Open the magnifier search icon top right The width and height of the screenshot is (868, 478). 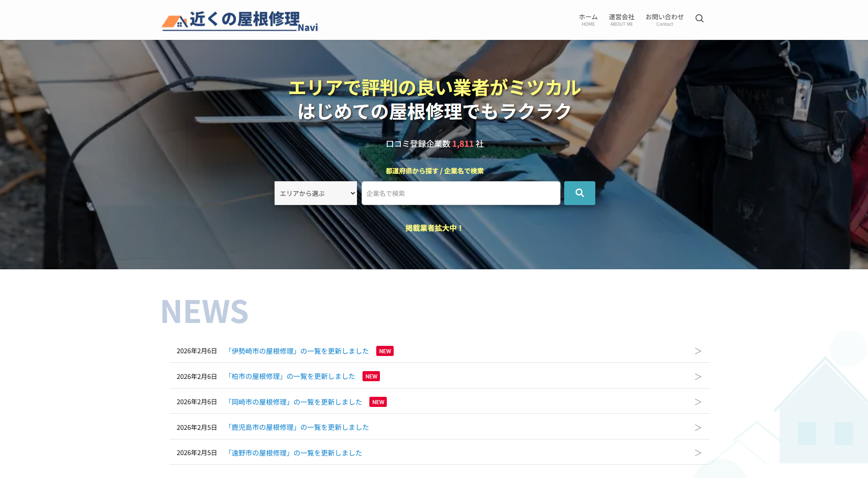pos(699,18)
